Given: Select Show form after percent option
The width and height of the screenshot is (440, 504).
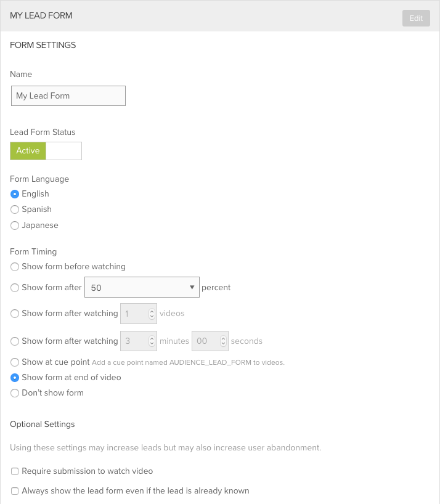Looking at the screenshot, I should click(15, 288).
